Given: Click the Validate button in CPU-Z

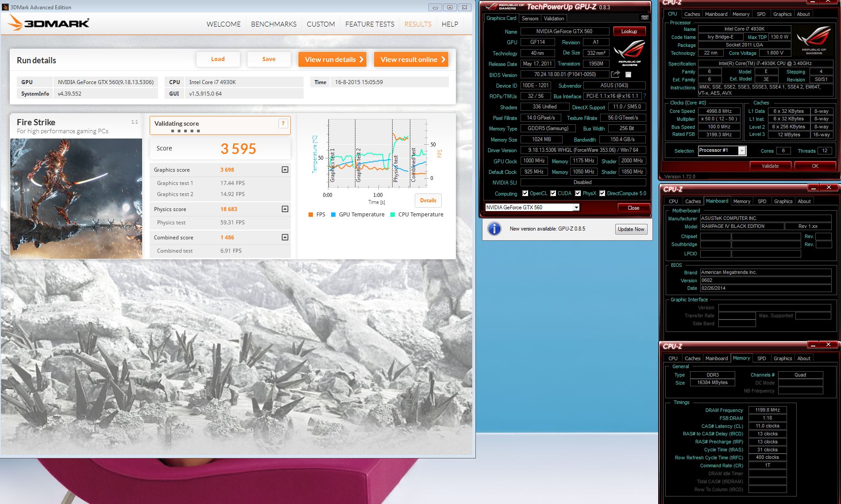Looking at the screenshot, I should 770,166.
